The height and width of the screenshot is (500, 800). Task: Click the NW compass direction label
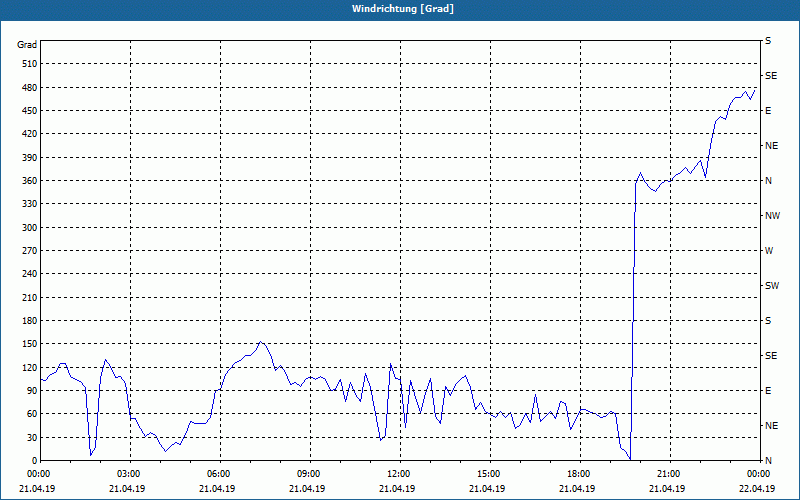pos(772,216)
